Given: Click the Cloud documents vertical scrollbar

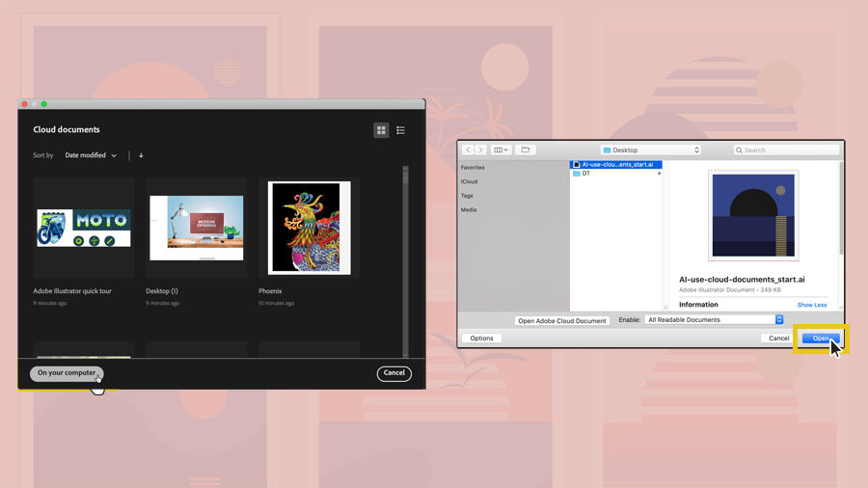Looking at the screenshot, I should point(405,260).
